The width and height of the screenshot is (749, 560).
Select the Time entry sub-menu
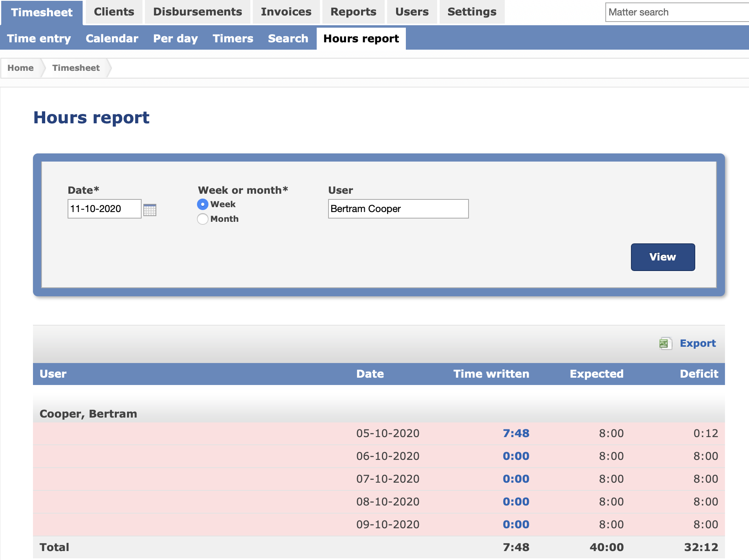coord(38,38)
